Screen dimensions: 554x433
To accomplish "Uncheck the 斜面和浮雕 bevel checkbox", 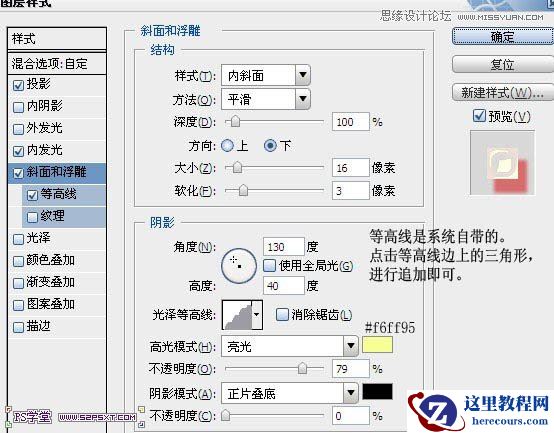I will [x=18, y=173].
